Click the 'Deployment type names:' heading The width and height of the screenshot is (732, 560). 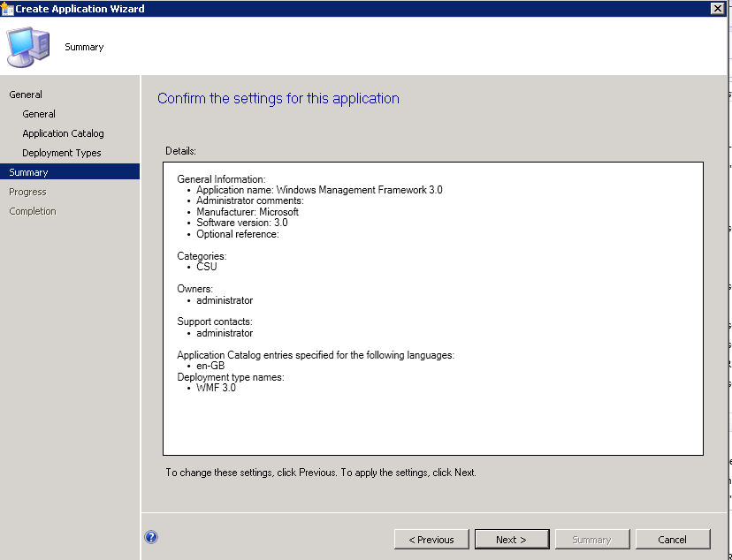click(x=231, y=377)
